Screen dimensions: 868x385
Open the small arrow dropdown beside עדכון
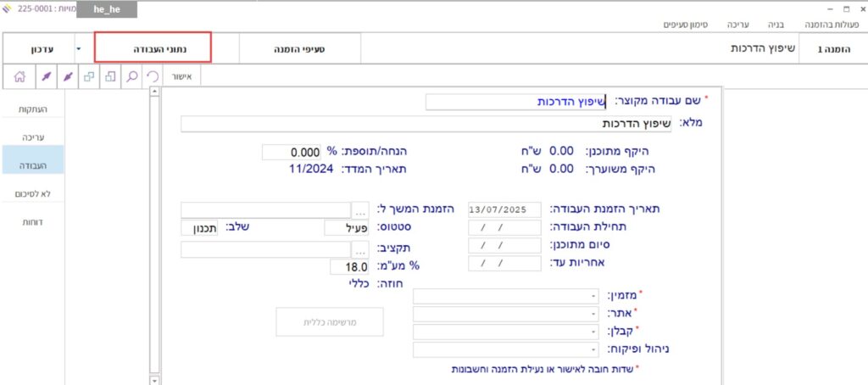pos(79,49)
